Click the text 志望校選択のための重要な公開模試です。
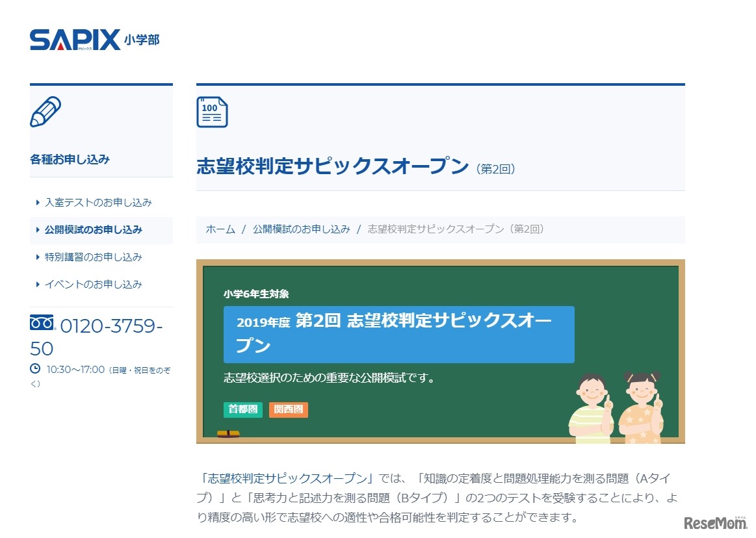The width and height of the screenshot is (756, 538). point(330,378)
